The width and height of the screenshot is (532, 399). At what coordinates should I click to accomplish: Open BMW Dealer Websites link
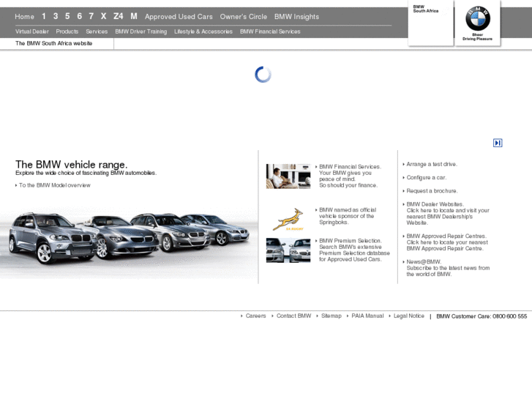(448, 214)
